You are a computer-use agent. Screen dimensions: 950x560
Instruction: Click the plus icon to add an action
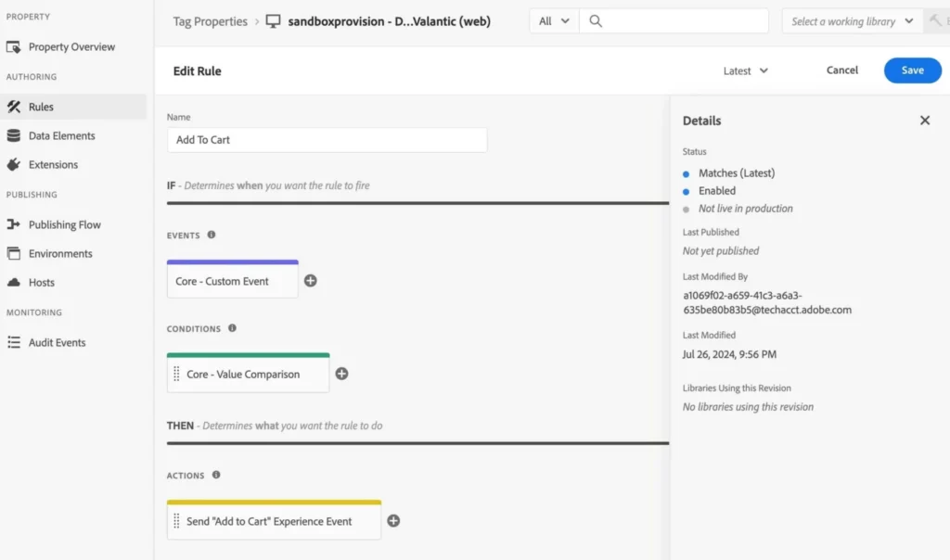(x=393, y=521)
